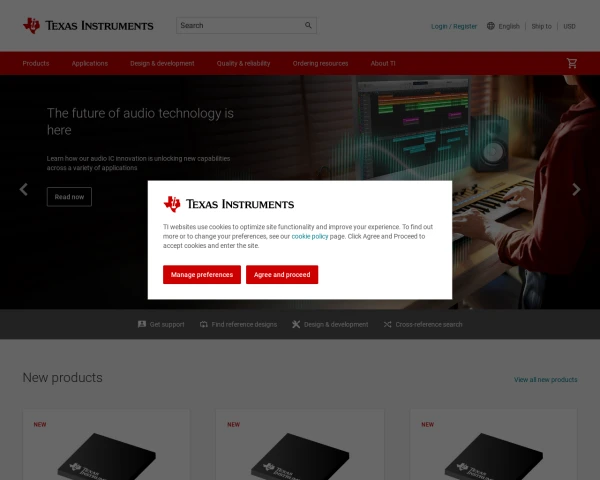Screen dimensions: 600x480
Task: Click the globe language icon
Action: tap(491, 26)
